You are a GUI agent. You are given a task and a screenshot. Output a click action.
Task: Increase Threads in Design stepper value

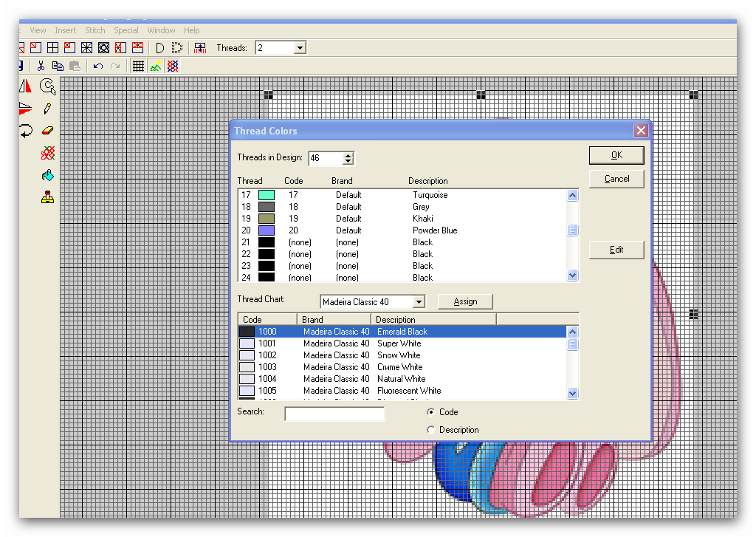tap(348, 155)
